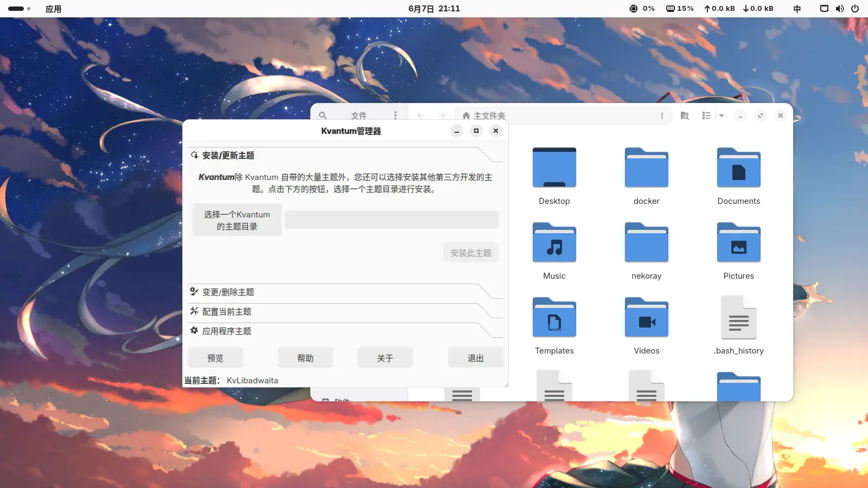The width and height of the screenshot is (868, 488).
Task: Expand the 变更/删除主题 section
Action: click(345, 292)
